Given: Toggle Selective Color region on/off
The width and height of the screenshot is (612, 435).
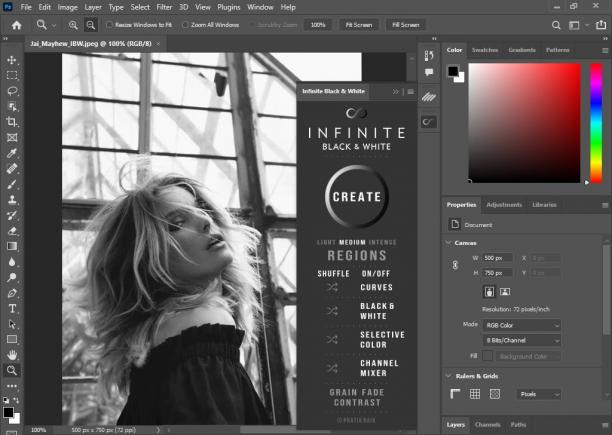Looking at the screenshot, I should [382, 340].
